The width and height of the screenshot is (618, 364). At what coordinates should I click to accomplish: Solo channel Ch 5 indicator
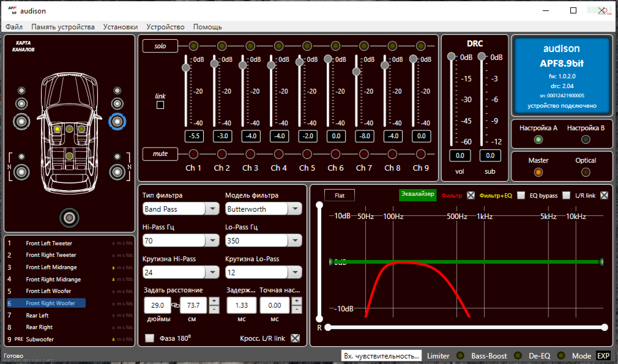307,46
